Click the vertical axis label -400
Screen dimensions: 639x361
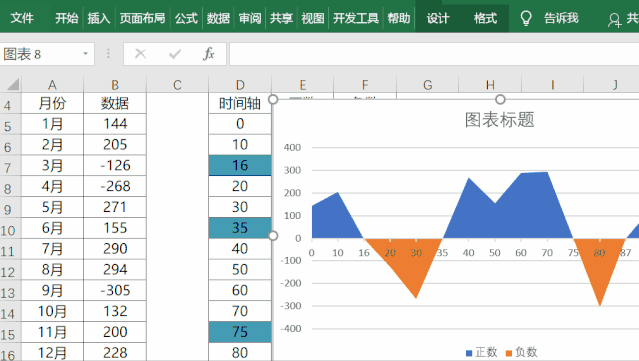291,328
